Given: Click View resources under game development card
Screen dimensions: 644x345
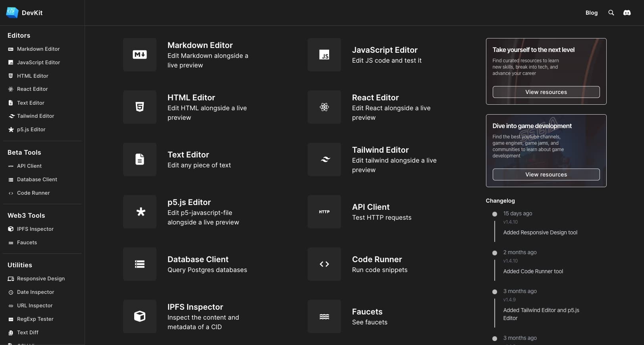Looking at the screenshot, I should pos(546,174).
